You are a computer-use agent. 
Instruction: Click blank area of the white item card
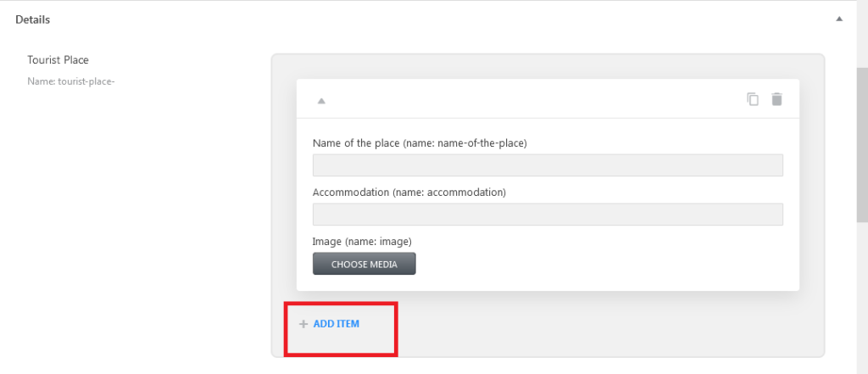pos(609,260)
